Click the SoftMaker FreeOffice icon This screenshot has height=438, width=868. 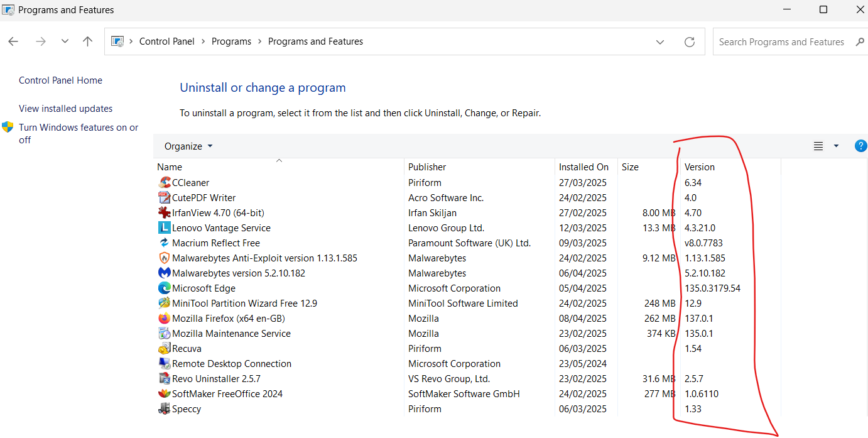[165, 393]
